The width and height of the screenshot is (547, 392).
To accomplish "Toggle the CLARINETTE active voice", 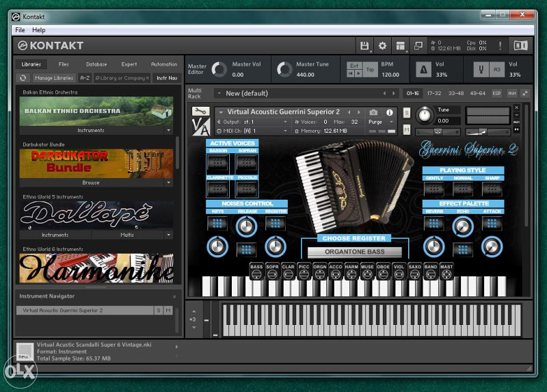I will click(217, 190).
